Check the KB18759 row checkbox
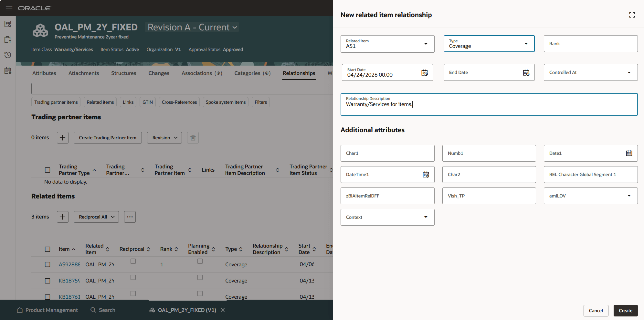The width and height of the screenshot is (644, 320). [48, 281]
